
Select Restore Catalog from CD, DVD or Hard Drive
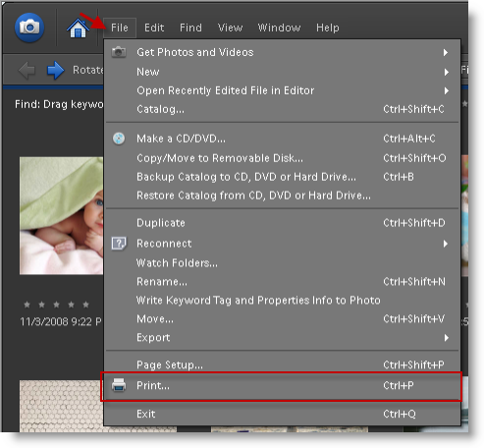282,196
